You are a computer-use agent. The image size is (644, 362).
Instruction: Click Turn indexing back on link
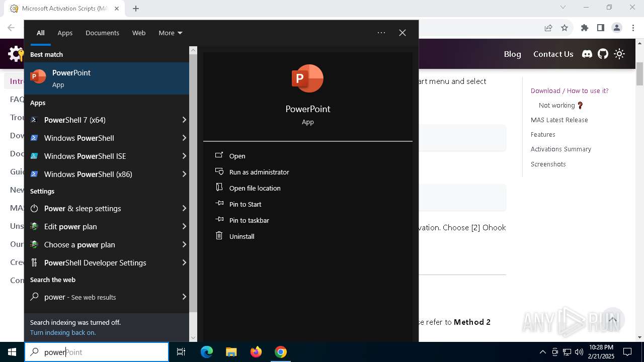(63, 332)
